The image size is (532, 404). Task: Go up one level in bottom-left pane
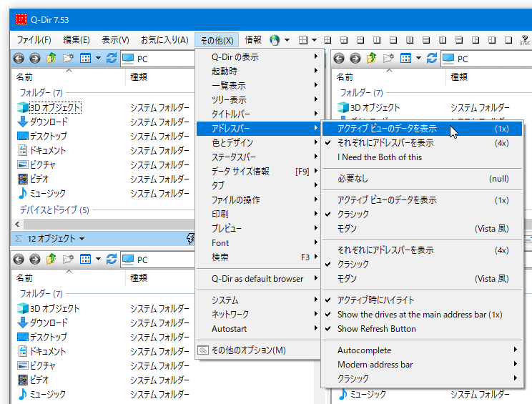51,259
